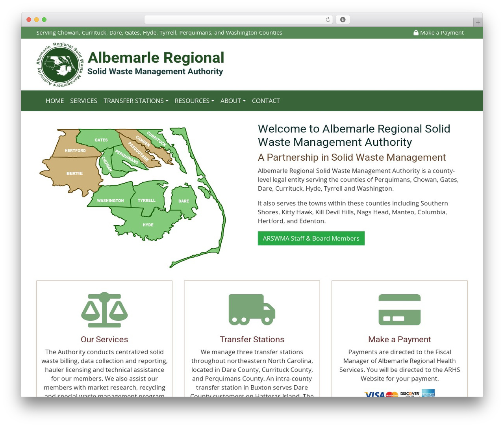
Task: Open the Make a Payment card heading
Action: [400, 340]
